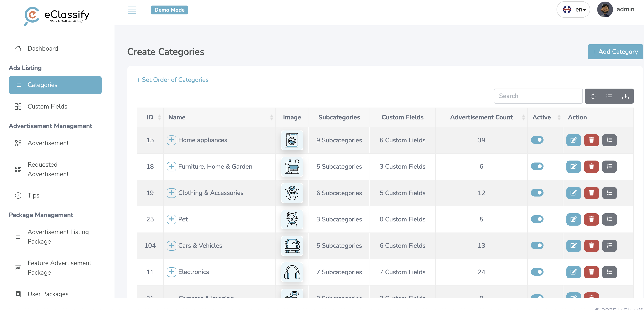
Task: Open the en language dropdown
Action: (573, 9)
